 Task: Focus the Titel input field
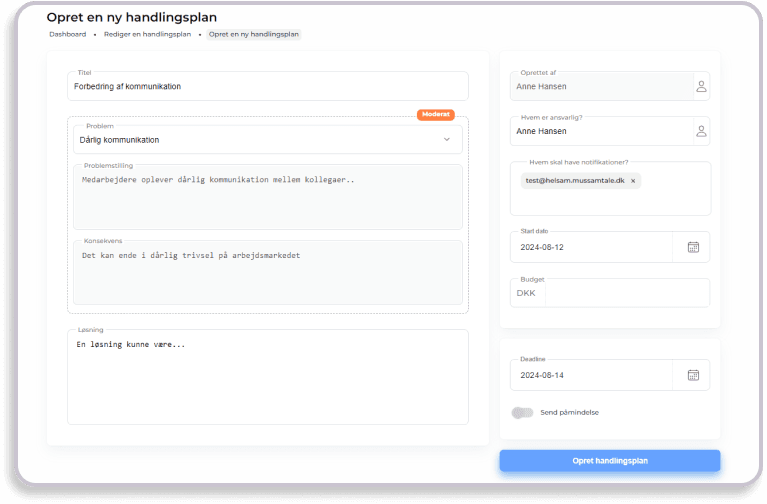click(x=267, y=86)
